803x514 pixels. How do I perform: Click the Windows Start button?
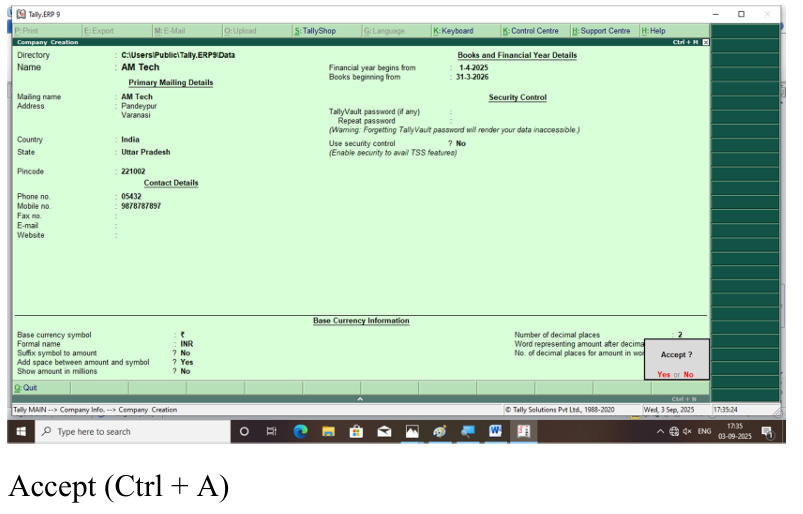[x=20, y=431]
